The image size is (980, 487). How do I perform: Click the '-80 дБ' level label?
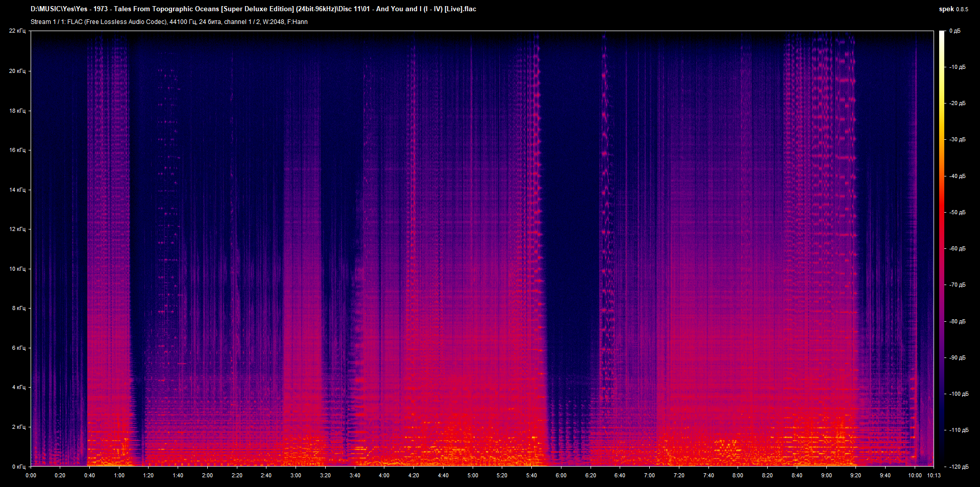(x=957, y=322)
